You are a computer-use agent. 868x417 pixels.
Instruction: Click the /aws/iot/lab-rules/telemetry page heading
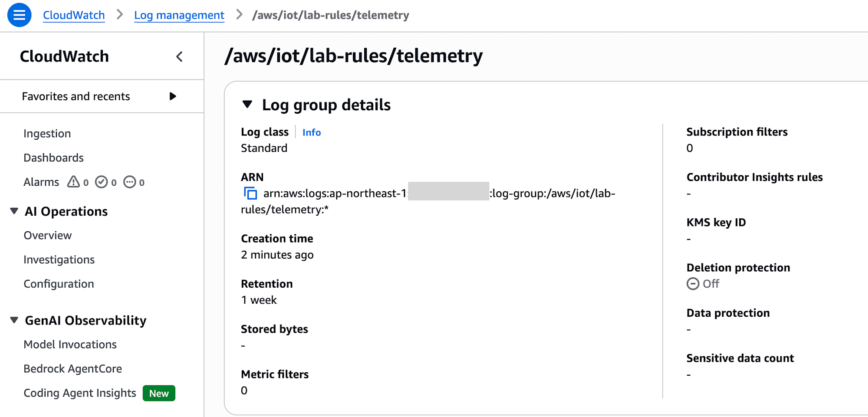[354, 56]
